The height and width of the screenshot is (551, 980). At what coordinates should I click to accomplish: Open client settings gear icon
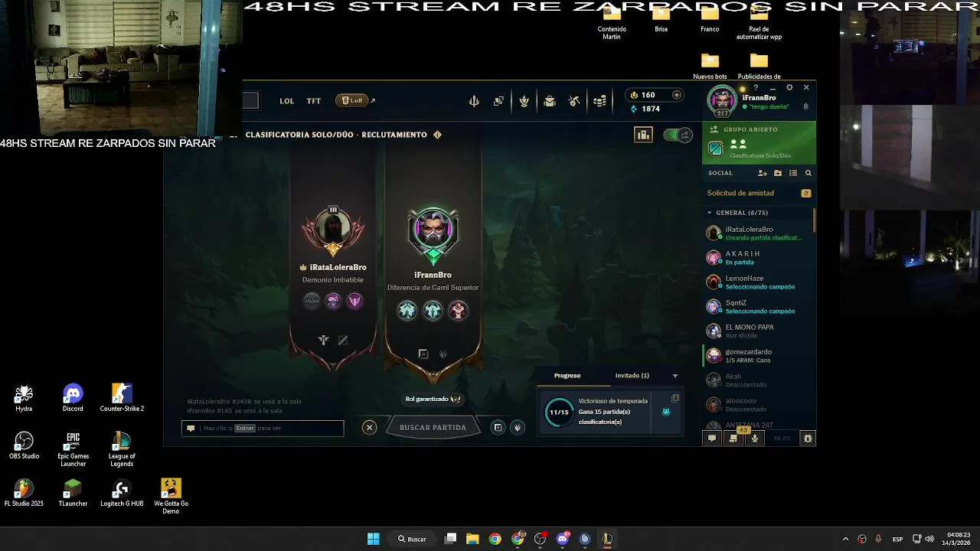789,87
